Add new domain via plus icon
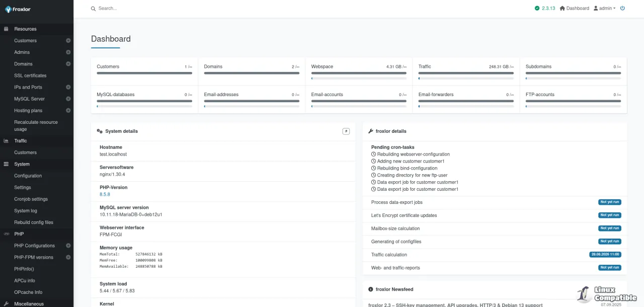The height and width of the screenshot is (307, 644). (x=68, y=64)
